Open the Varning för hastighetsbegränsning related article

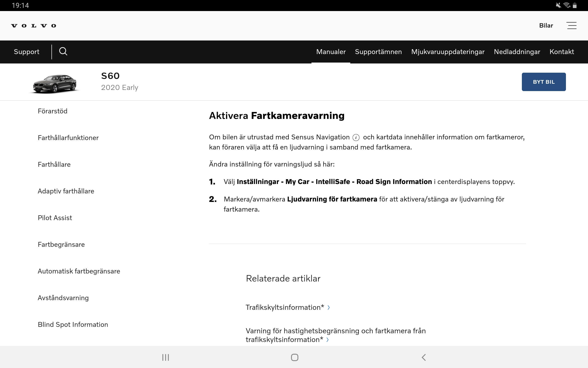[x=336, y=335]
